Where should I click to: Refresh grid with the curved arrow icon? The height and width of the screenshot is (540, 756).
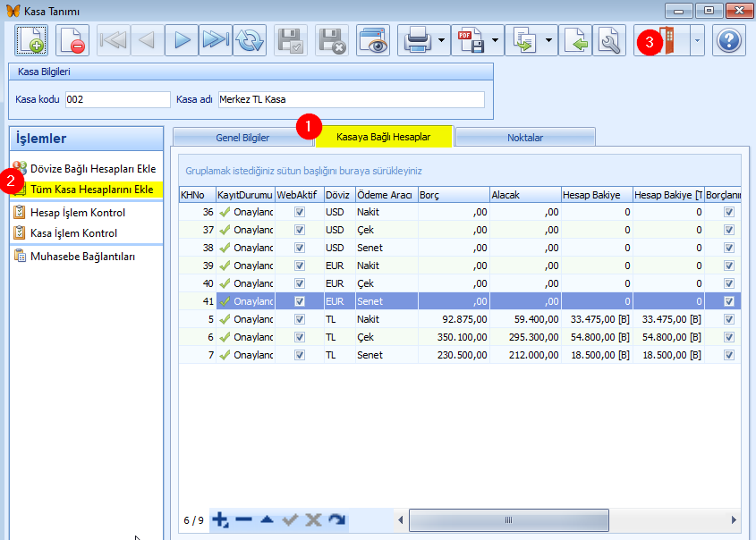click(336, 519)
